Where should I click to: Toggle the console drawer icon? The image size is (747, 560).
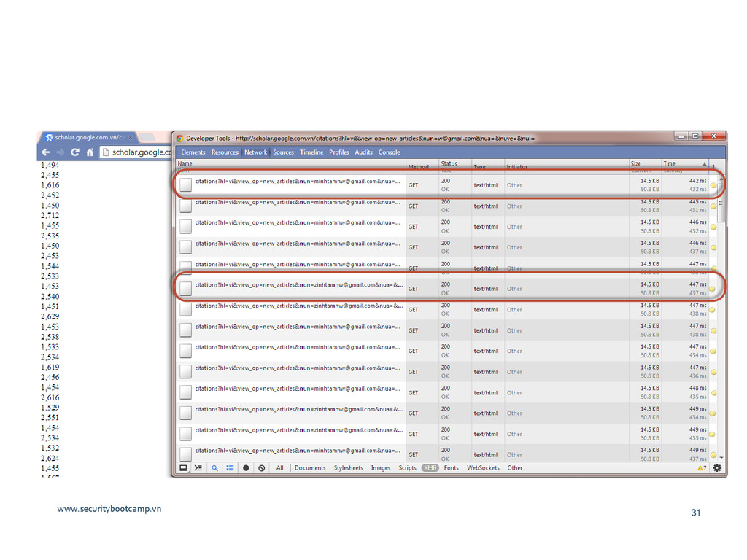tap(198, 468)
